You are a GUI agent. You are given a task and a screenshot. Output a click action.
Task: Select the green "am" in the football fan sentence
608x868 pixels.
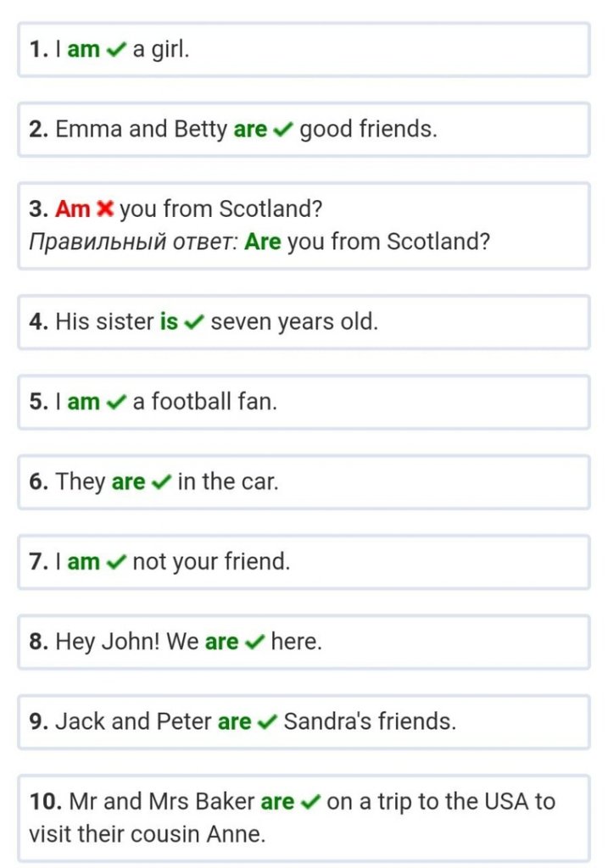pyautogui.click(x=83, y=402)
